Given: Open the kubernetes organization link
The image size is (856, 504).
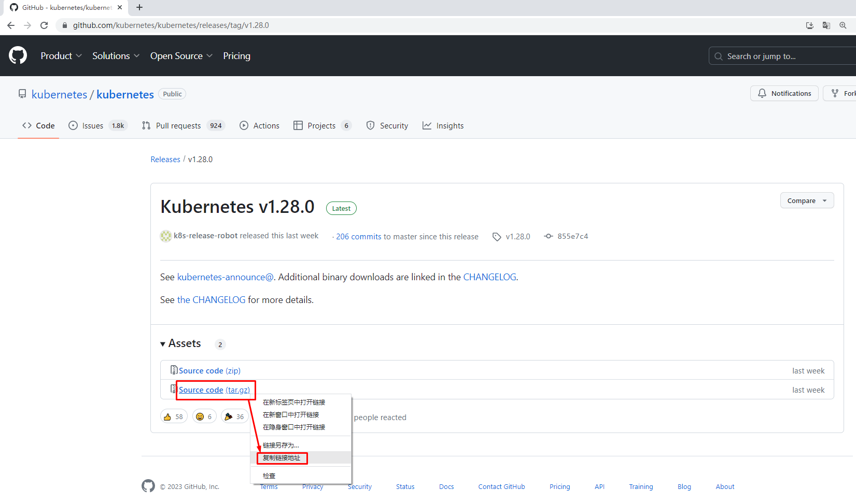Looking at the screenshot, I should pos(59,94).
